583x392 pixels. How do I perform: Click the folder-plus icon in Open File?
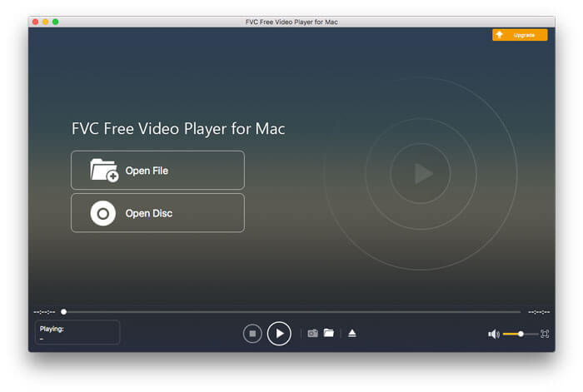pyautogui.click(x=104, y=170)
